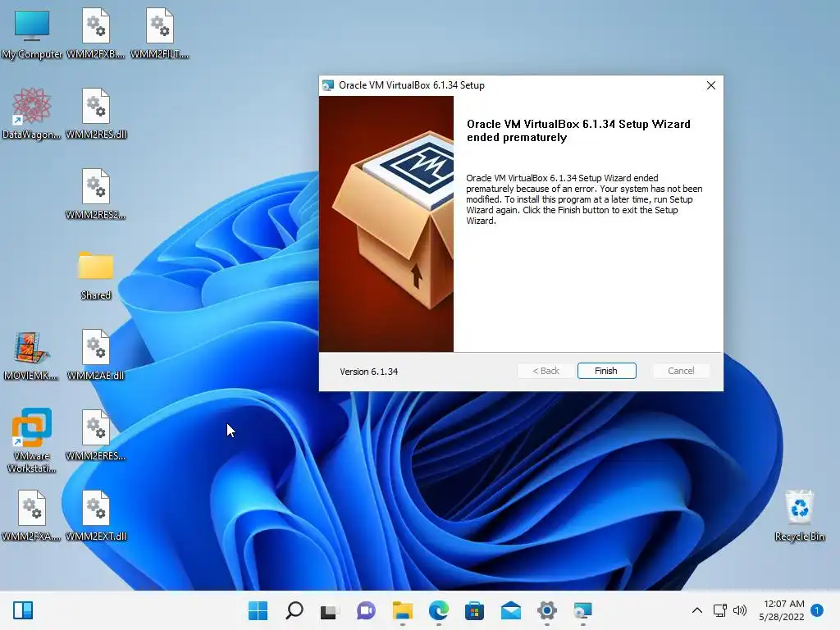Click the Finish button in Setup Wizard
This screenshot has width=840, height=630.
(606, 371)
